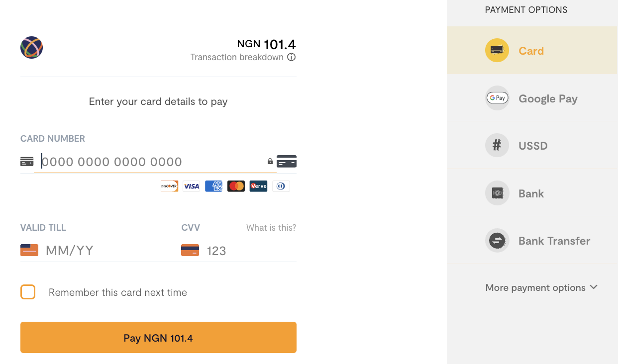Choose Bank Transfer payment method
The width and height of the screenshot is (618, 364).
[x=554, y=241]
